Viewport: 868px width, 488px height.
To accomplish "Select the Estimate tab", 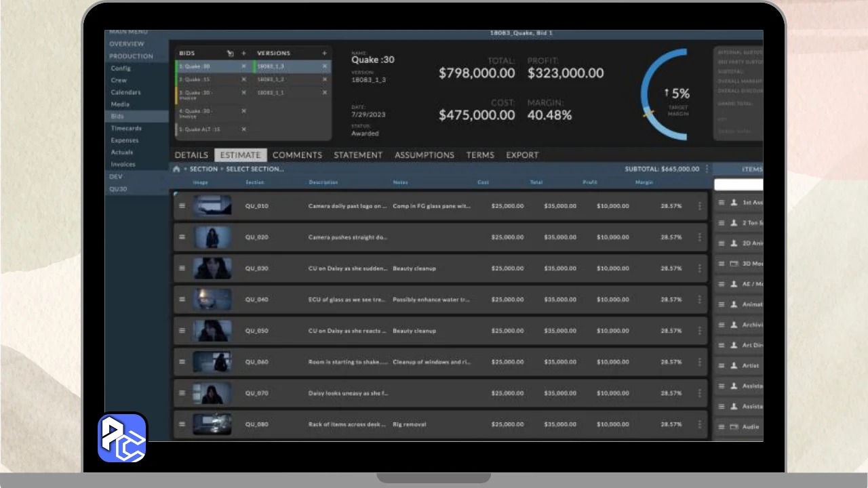I will [x=241, y=155].
